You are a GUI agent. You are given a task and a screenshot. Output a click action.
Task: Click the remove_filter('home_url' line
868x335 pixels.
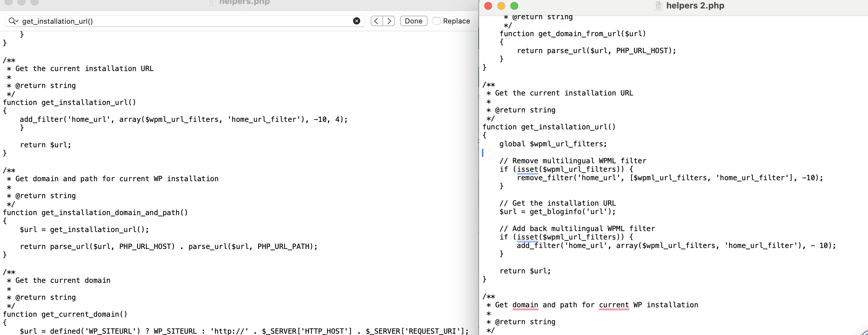pos(670,178)
